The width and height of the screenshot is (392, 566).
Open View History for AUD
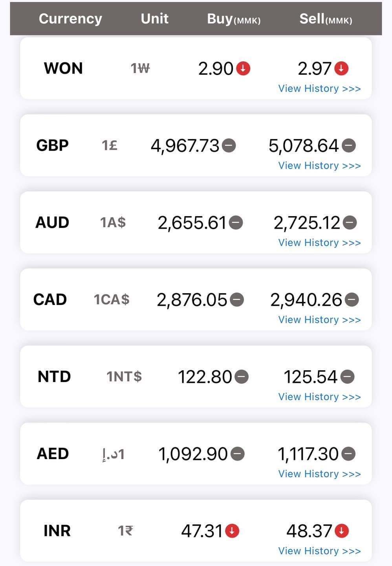[x=319, y=243]
